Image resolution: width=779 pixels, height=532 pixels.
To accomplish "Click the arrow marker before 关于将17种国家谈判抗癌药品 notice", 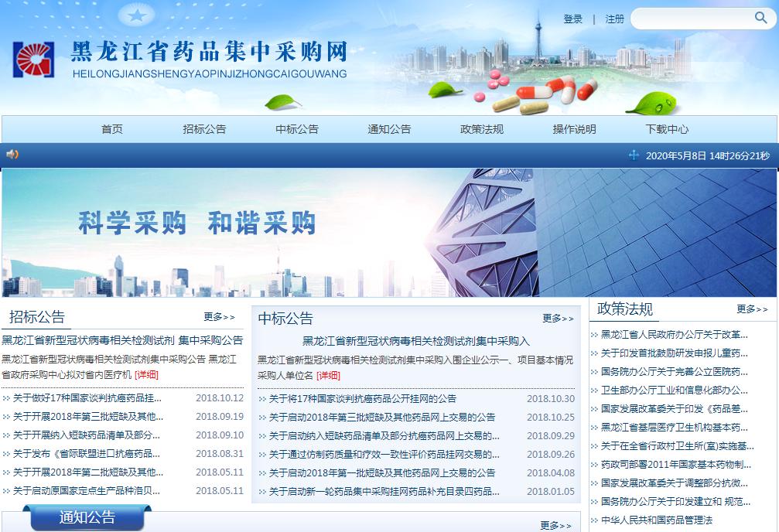I will click(x=263, y=399).
